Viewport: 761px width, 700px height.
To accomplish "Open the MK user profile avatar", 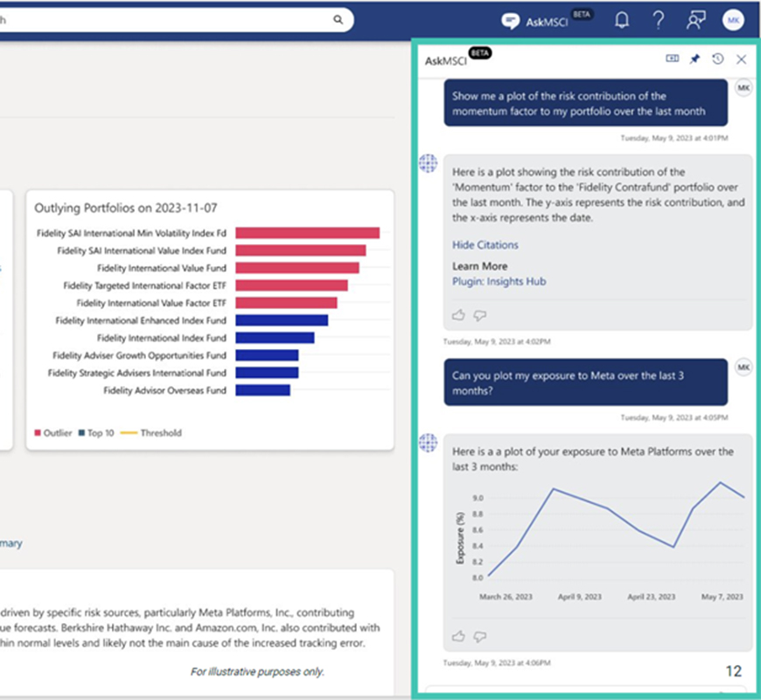I will (732, 20).
